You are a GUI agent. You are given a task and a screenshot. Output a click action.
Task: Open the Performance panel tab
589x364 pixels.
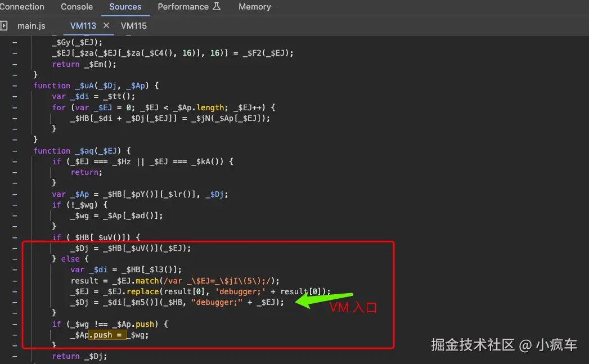pyautogui.click(x=183, y=7)
